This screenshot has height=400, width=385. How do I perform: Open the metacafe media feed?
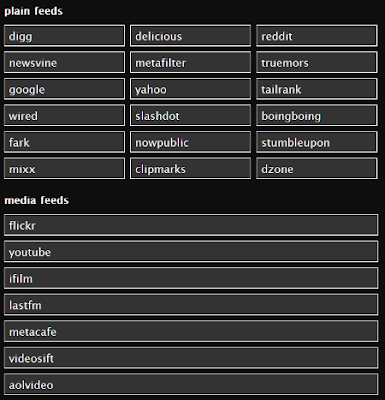pos(191,331)
